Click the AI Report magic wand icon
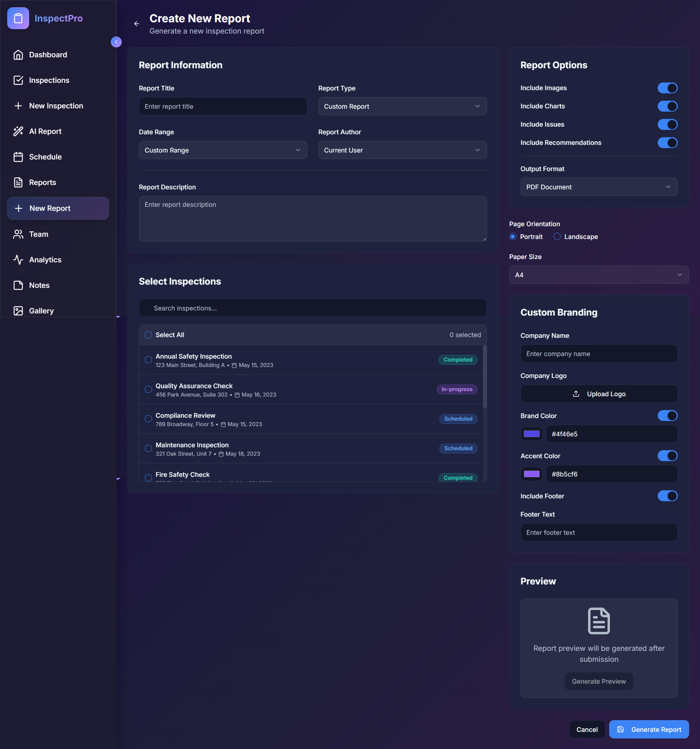 tap(18, 131)
